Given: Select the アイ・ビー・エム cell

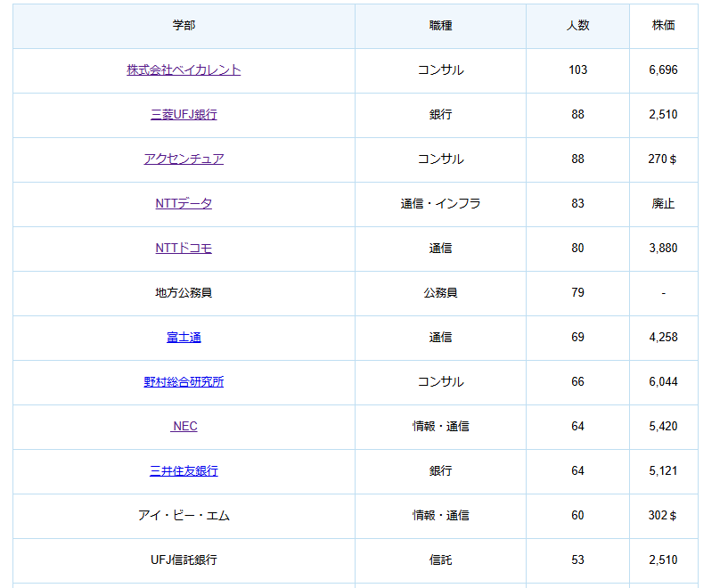Looking at the screenshot, I should coord(184,516).
